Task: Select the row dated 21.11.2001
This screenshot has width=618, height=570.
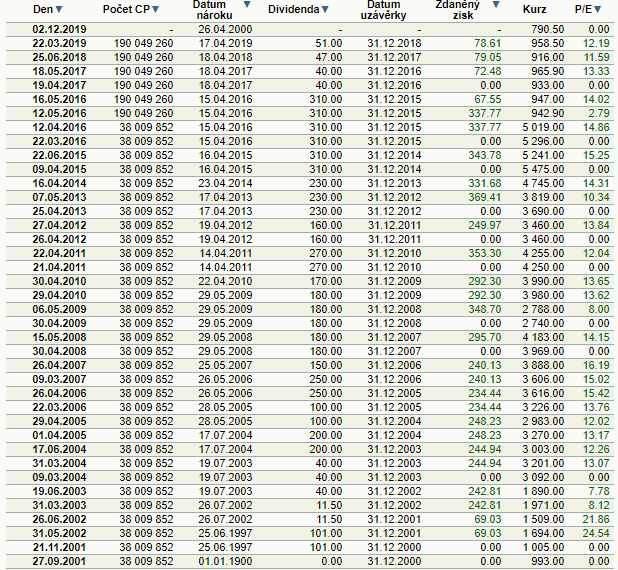Action: (59, 548)
